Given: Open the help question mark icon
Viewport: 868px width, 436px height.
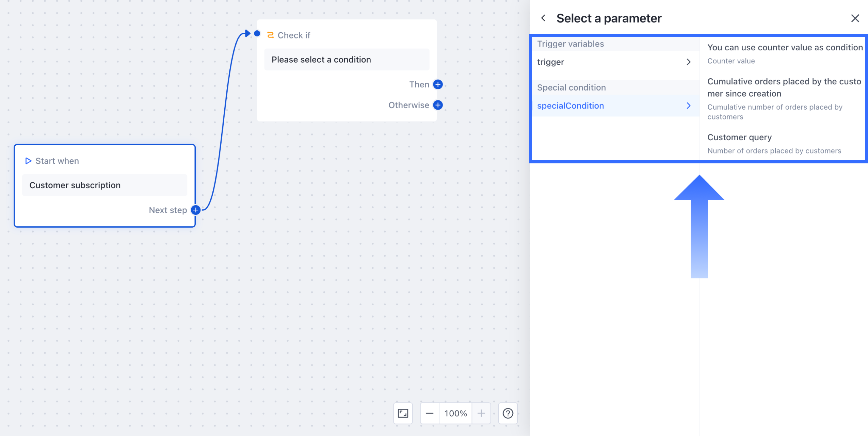Looking at the screenshot, I should (508, 413).
